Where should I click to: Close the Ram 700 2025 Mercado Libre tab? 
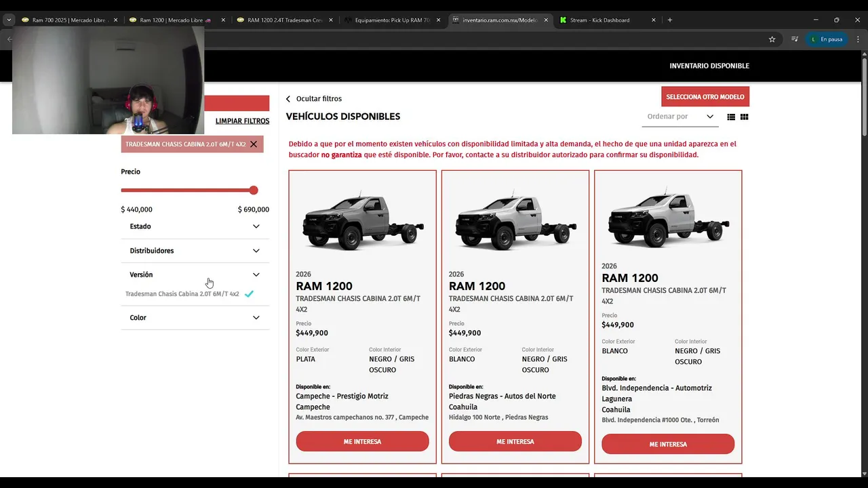coord(115,20)
